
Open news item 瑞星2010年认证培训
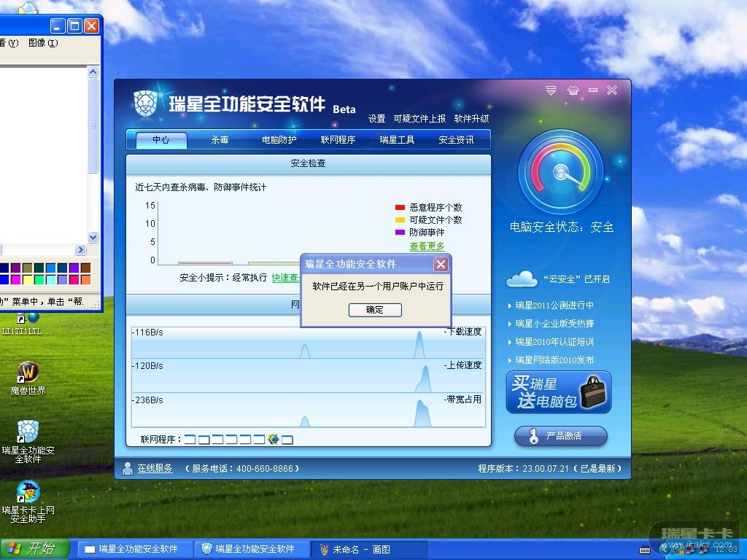554,342
